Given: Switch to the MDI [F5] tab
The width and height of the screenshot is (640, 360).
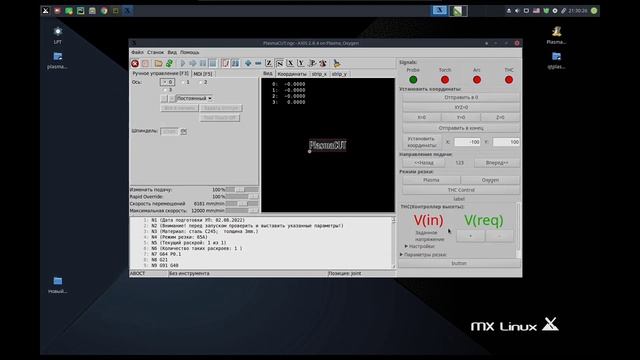Looking at the screenshot, I should [203, 74].
